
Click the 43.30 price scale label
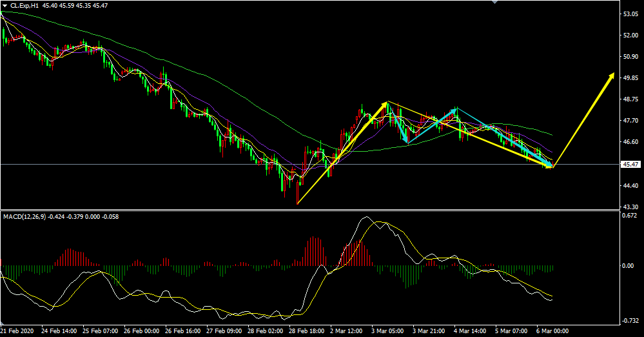click(x=630, y=207)
